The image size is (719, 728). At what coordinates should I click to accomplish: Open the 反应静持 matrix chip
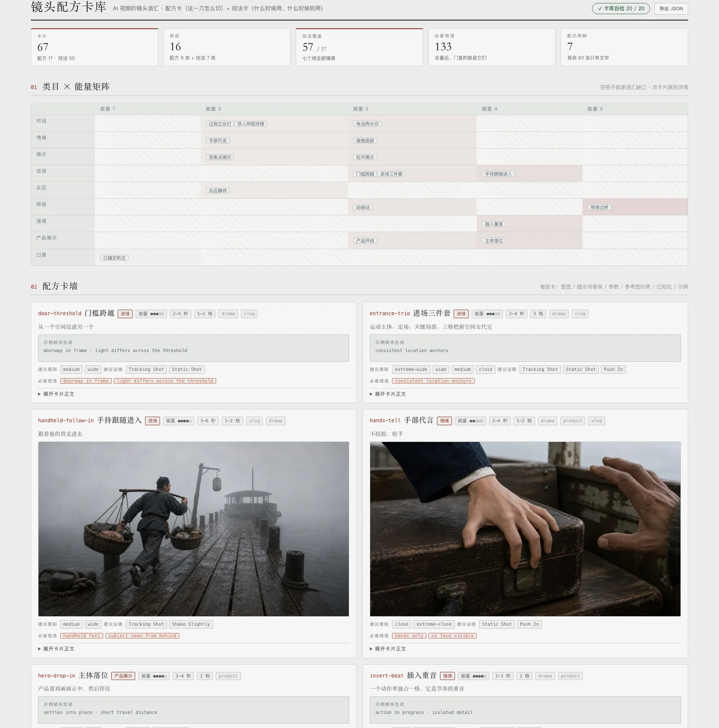tap(218, 191)
